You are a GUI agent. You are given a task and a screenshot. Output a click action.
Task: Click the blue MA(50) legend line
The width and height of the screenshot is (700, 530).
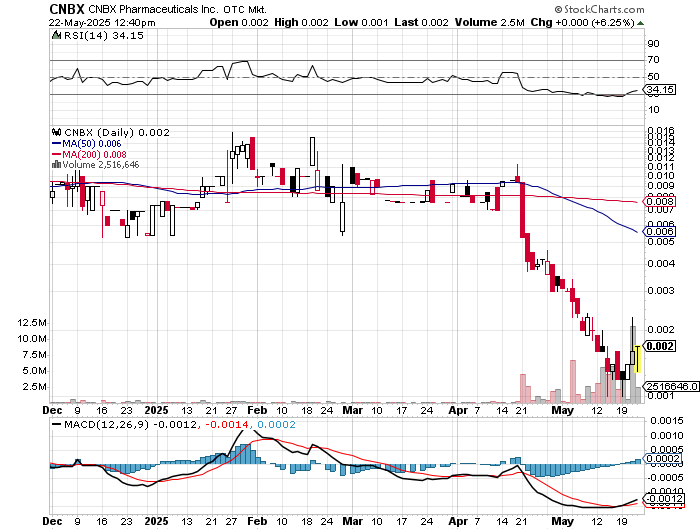(57, 143)
